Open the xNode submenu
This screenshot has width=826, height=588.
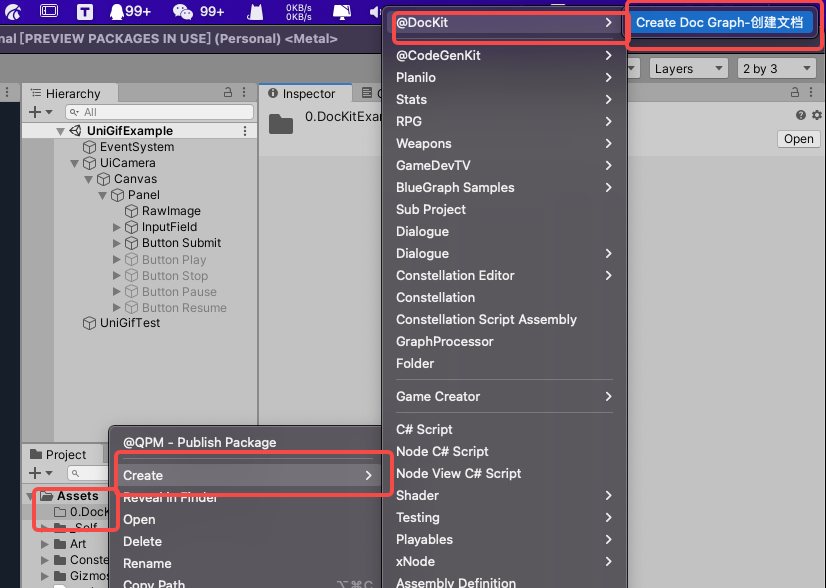[x=505, y=562]
